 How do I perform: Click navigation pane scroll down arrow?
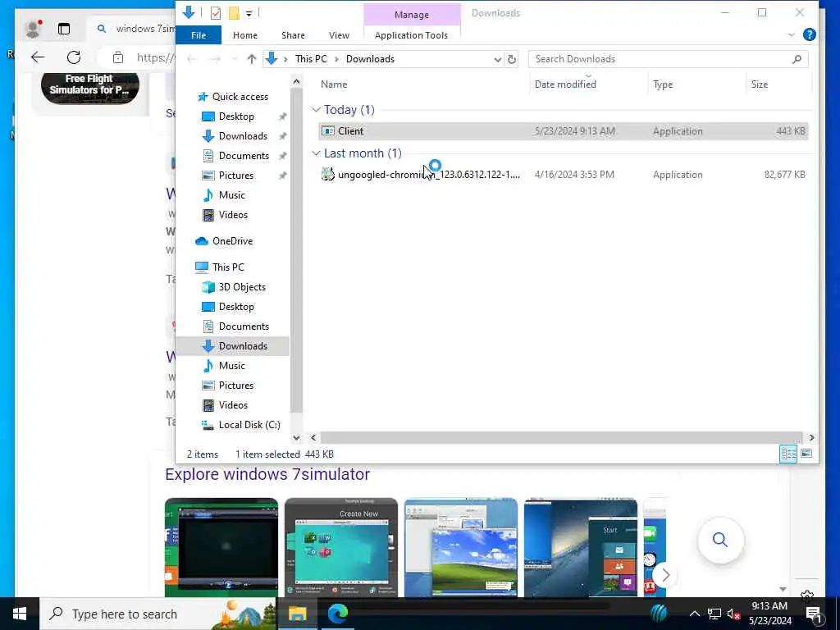(x=296, y=438)
